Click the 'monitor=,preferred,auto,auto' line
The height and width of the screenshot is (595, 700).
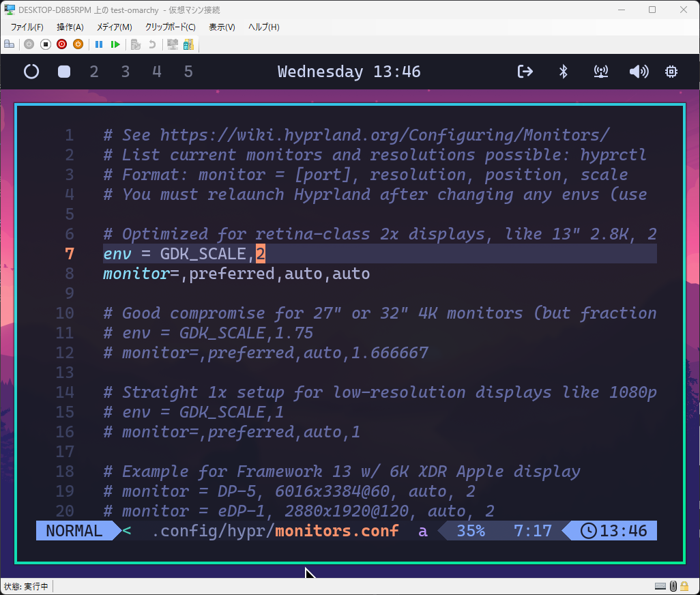coord(236,273)
